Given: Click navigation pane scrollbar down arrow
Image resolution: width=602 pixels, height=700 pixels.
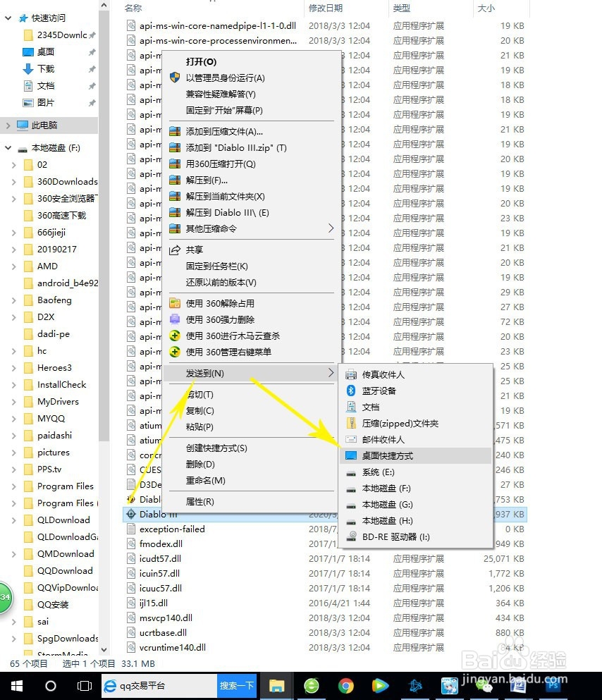Looking at the screenshot, I should click(x=104, y=650).
